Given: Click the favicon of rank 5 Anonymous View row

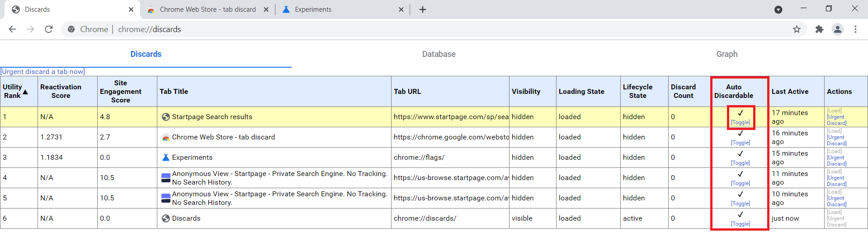Looking at the screenshot, I should click(166, 198).
